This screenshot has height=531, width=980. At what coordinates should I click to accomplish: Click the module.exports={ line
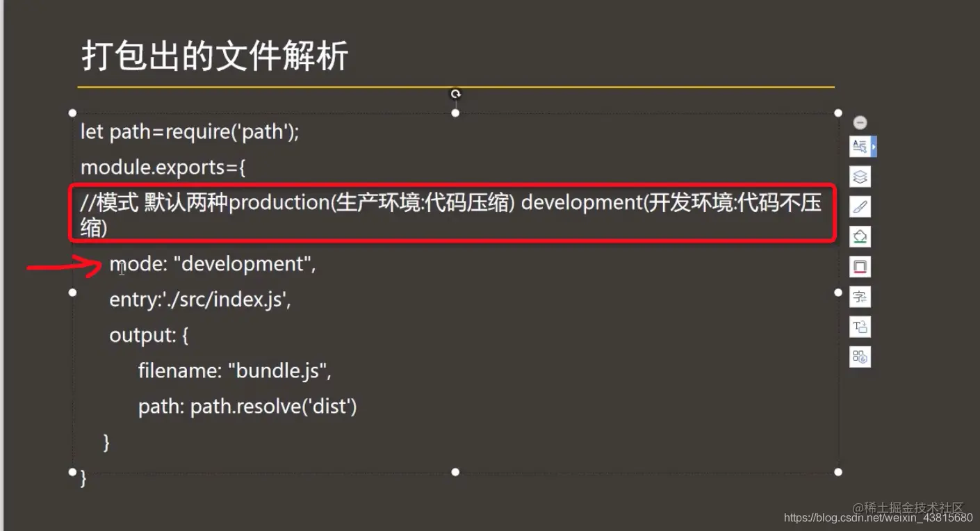(163, 168)
